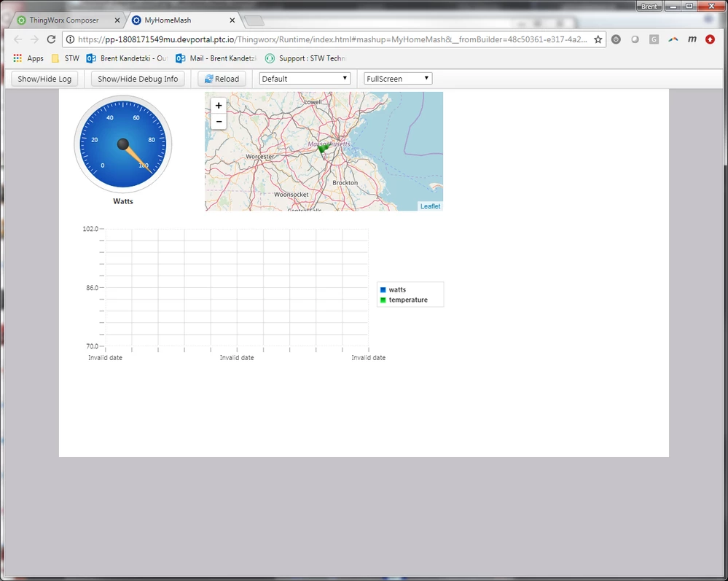Click the temperature green legend swatch
The image size is (728, 581).
point(383,300)
